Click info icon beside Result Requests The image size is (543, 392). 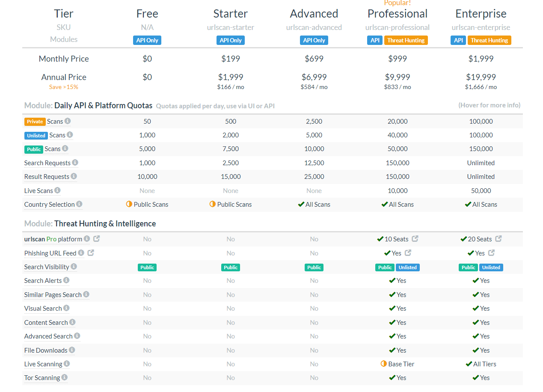tap(74, 176)
